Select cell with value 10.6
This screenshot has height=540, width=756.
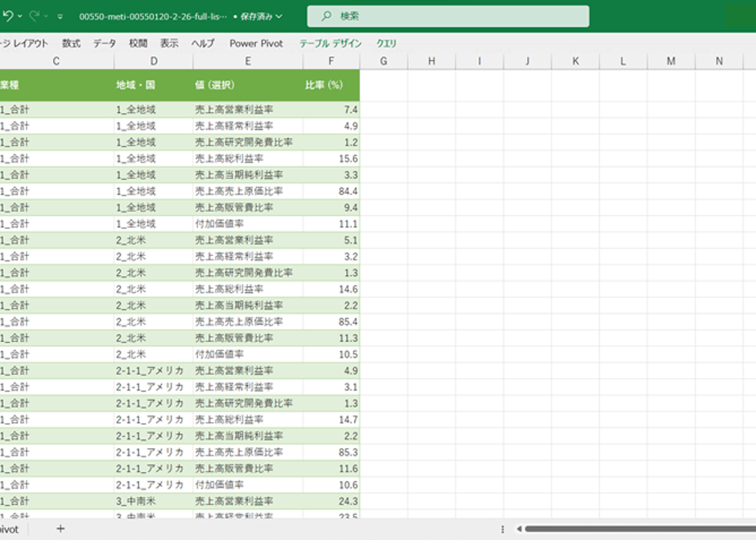331,484
